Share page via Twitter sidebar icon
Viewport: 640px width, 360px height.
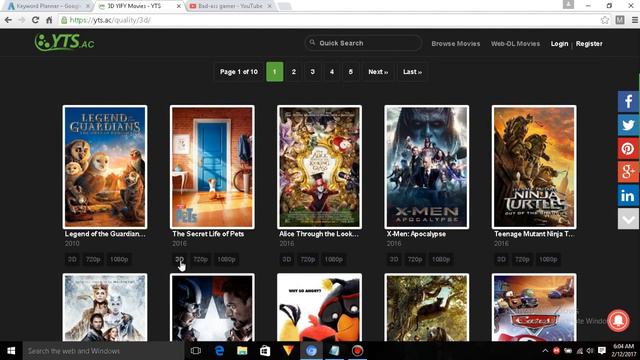(628, 125)
